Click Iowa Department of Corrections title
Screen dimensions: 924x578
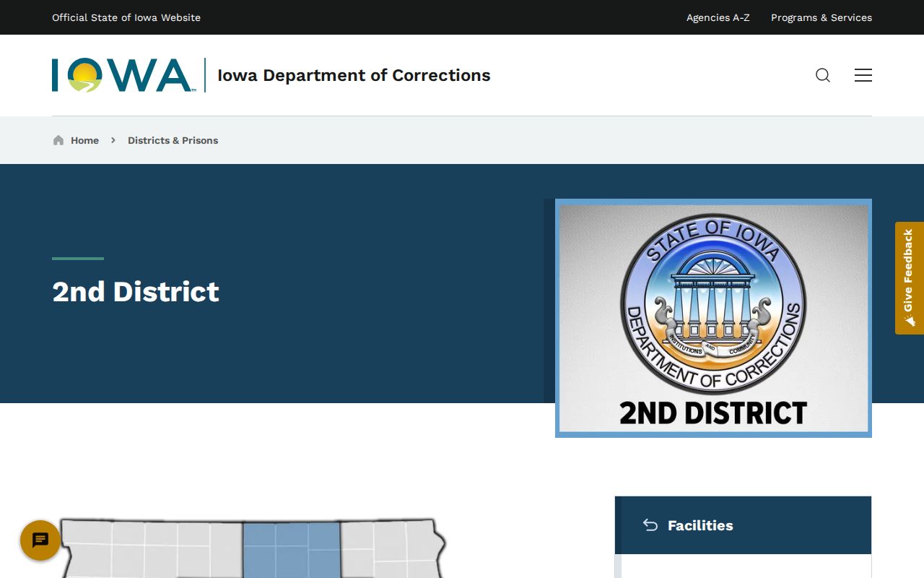[x=354, y=75]
